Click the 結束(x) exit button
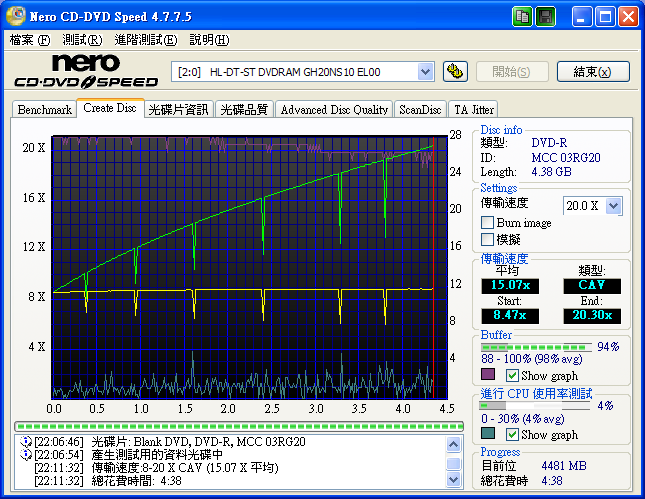645x499 pixels. coord(600,71)
